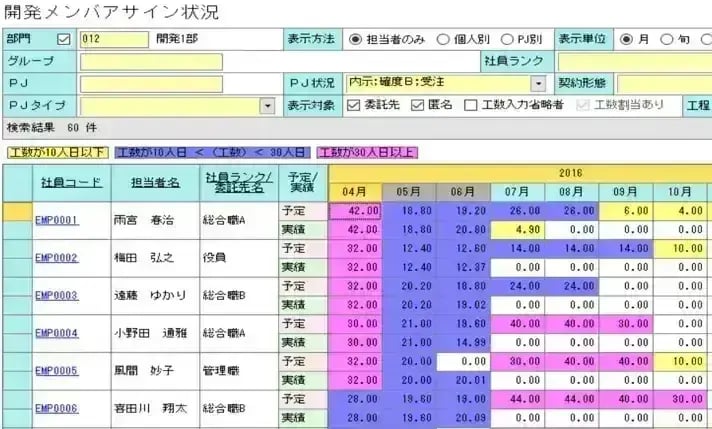Toggle the 部門 checkbox

coord(65,40)
